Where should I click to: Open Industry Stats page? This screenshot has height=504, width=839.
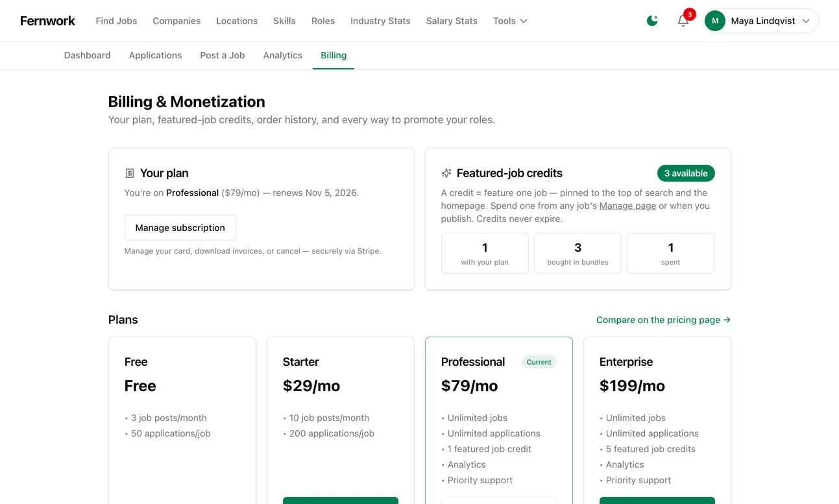click(380, 21)
